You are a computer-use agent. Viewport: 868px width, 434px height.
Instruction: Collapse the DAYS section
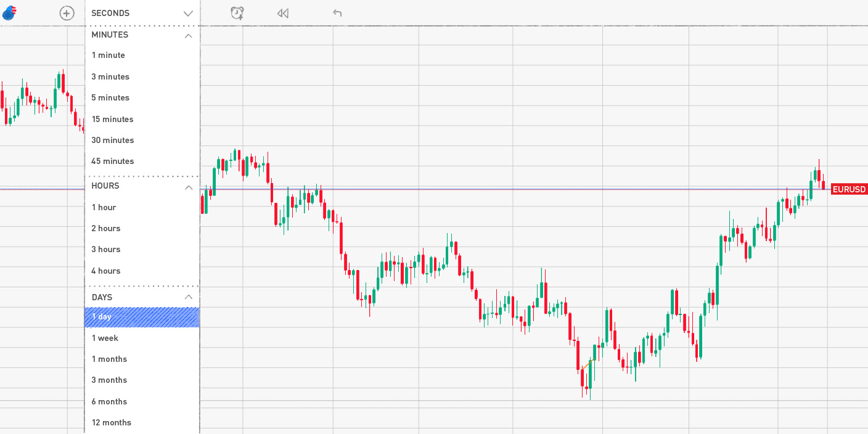[x=189, y=297]
